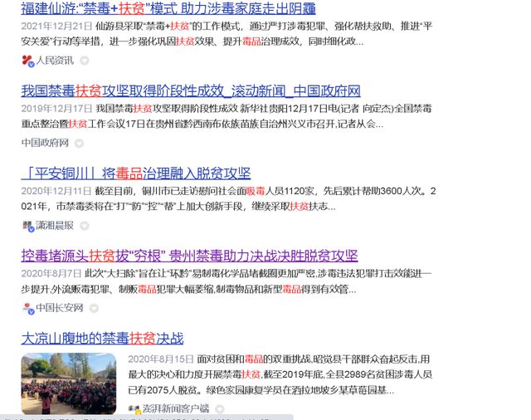This screenshot has width=531, height=420.
Task: Click the 中国政府网 source name
Action: (45, 143)
